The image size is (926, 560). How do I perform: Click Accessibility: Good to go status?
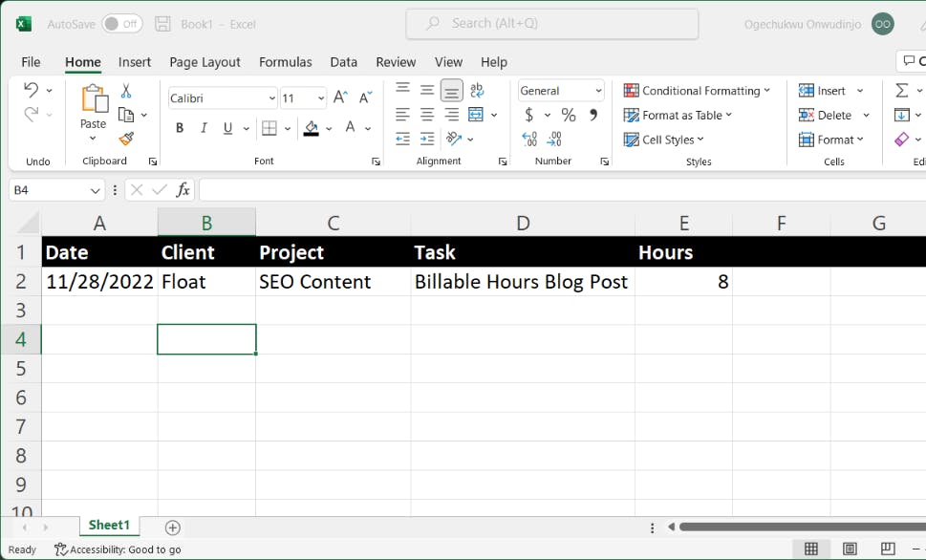point(118,549)
